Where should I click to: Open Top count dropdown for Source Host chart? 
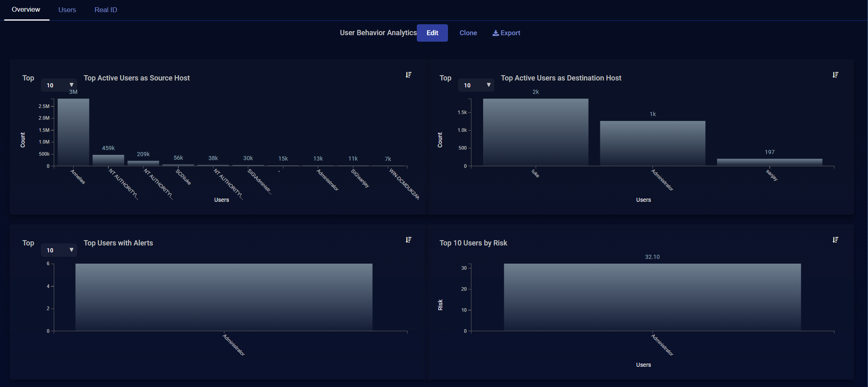click(59, 85)
